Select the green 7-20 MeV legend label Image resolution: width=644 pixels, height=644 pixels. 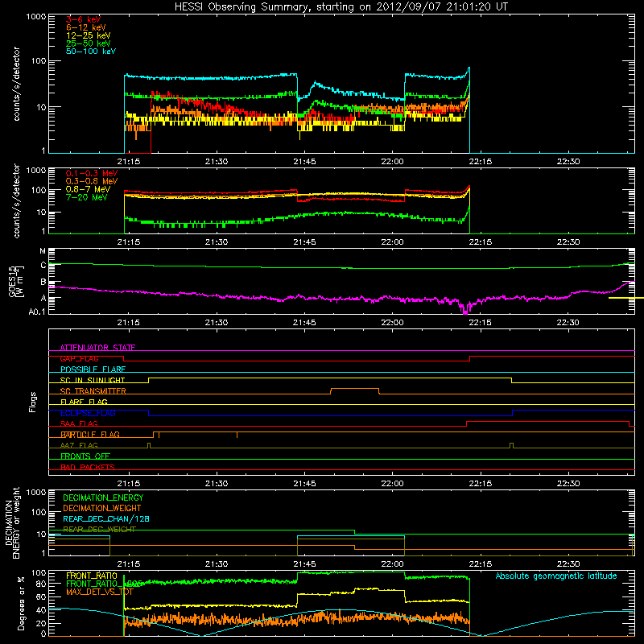(x=87, y=197)
